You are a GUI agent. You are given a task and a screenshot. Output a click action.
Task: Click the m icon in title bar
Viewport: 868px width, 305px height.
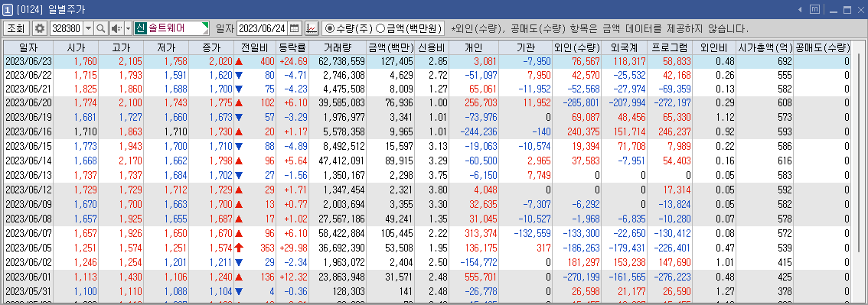[815, 9]
